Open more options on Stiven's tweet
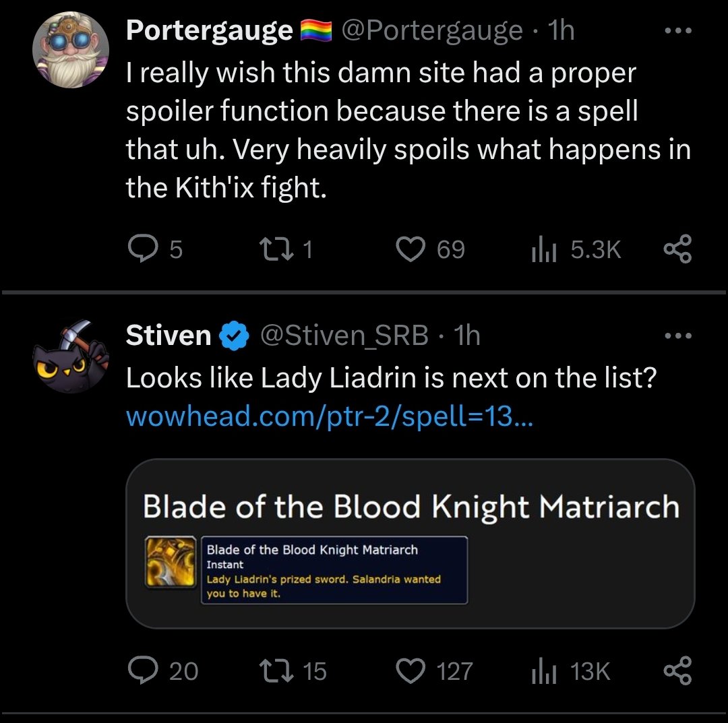The width and height of the screenshot is (728, 723). click(x=678, y=336)
